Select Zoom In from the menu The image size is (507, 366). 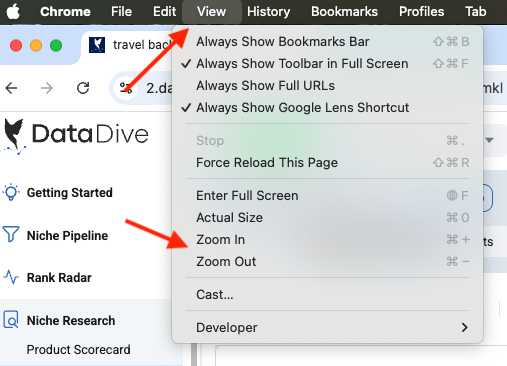point(327,240)
